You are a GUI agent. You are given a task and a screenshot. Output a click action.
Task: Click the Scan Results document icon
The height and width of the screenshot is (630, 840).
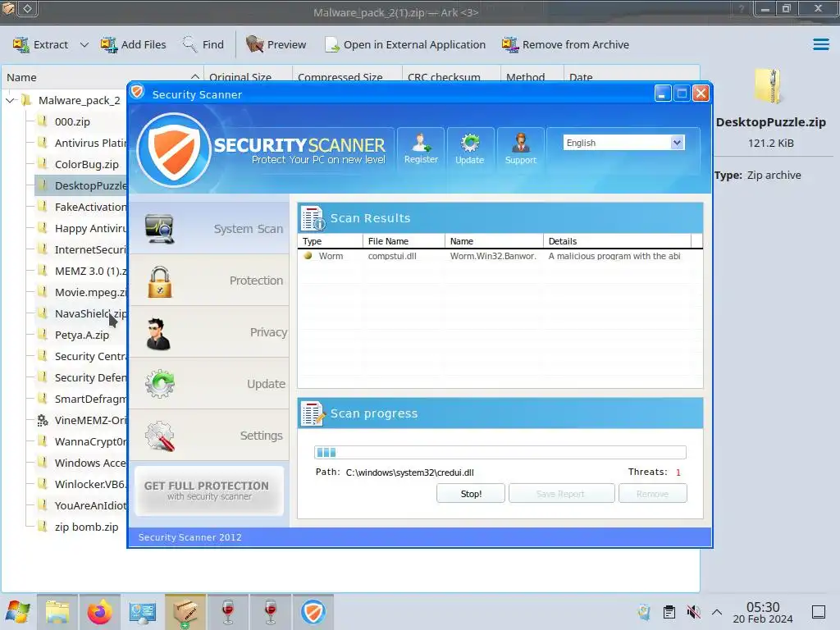click(x=313, y=218)
